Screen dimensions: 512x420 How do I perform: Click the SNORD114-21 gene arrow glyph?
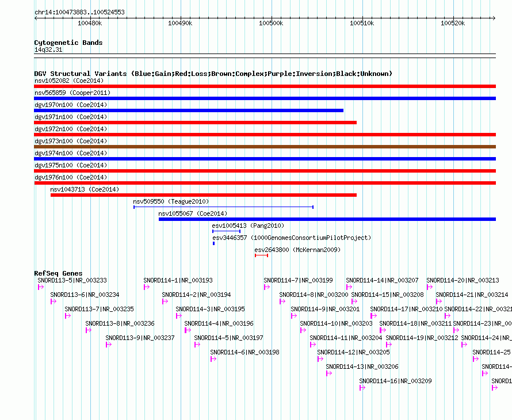(438, 301)
